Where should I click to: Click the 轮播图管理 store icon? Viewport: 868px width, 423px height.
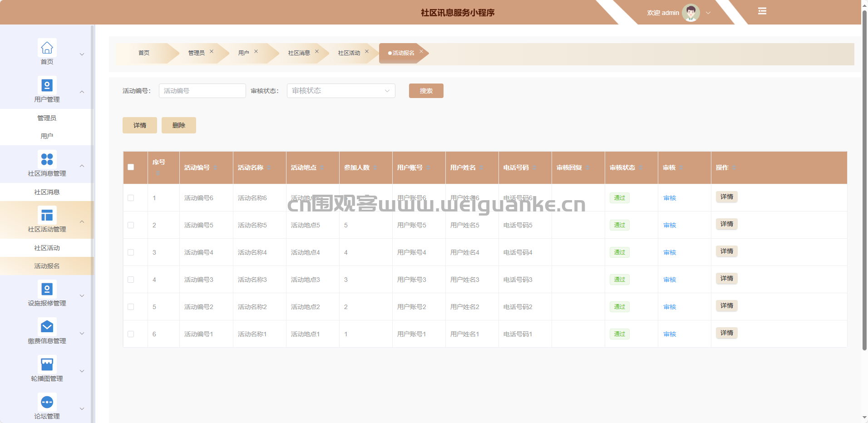click(47, 364)
